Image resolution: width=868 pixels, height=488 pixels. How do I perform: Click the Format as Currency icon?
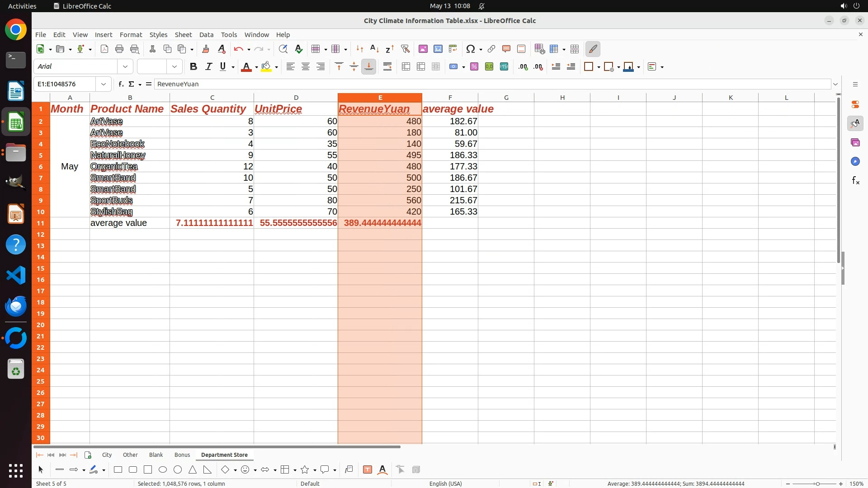point(453,67)
